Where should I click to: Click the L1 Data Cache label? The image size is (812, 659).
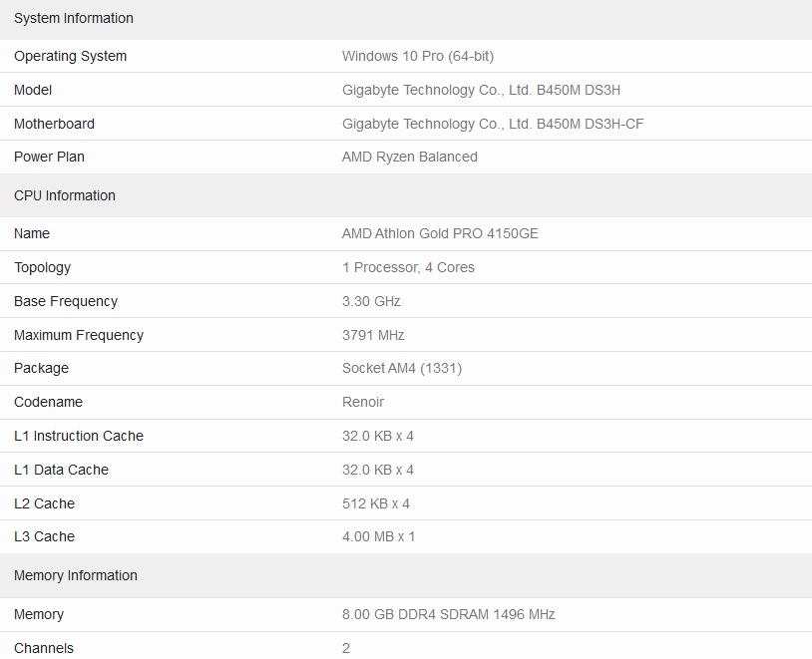coord(61,470)
